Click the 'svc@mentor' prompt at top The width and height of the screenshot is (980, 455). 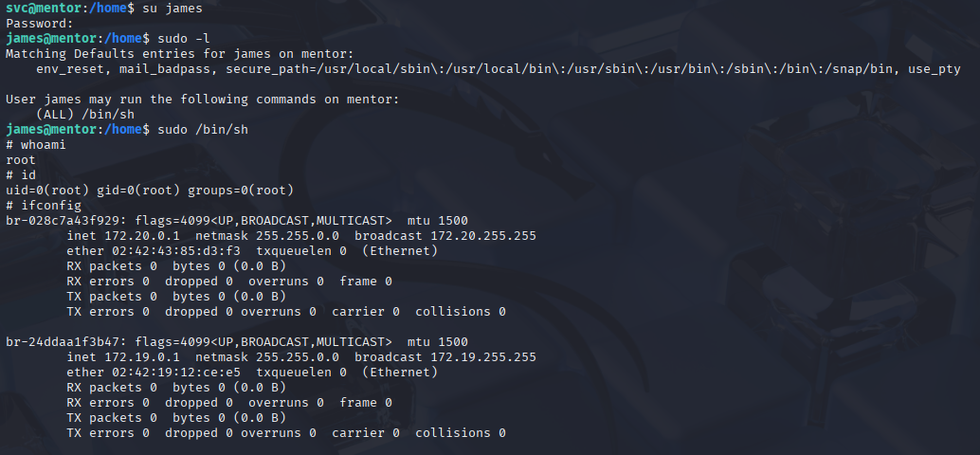[x=44, y=9]
